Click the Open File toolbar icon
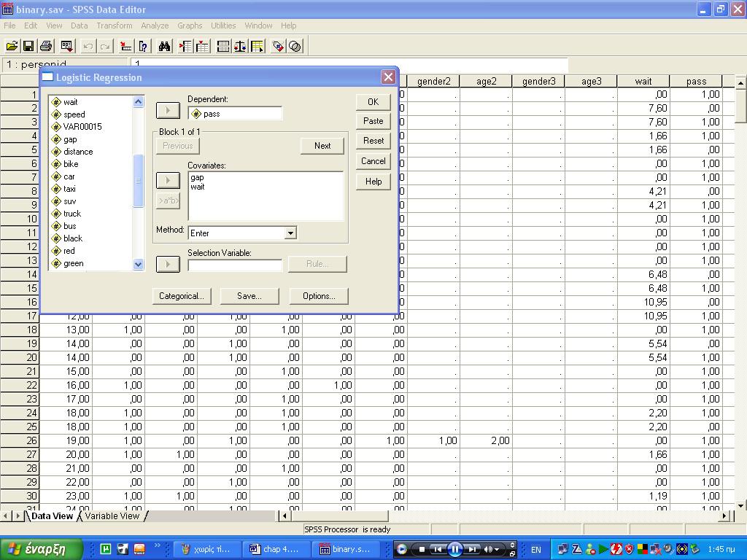Screen dimensions: 747x560 12,46
